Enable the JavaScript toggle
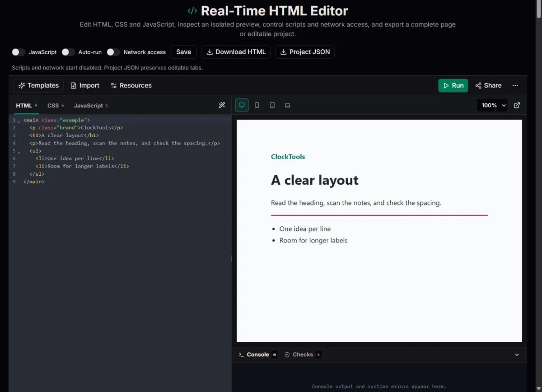 coord(19,52)
